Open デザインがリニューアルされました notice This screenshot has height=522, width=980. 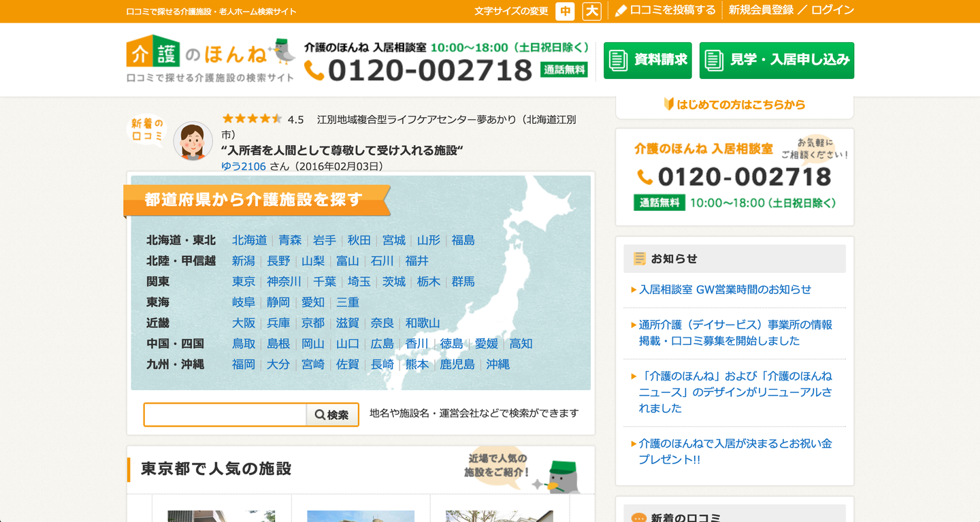[736, 392]
